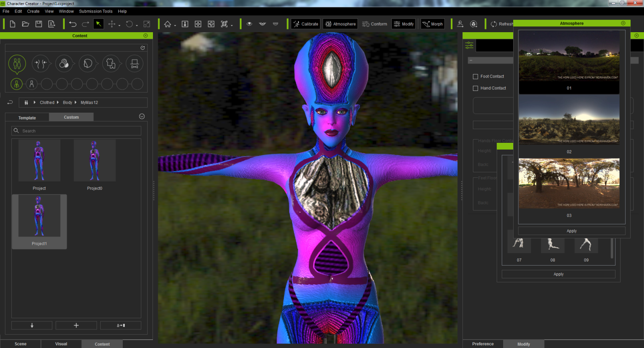Click the Conform button
Screen dimensions: 644x348
click(x=375, y=24)
